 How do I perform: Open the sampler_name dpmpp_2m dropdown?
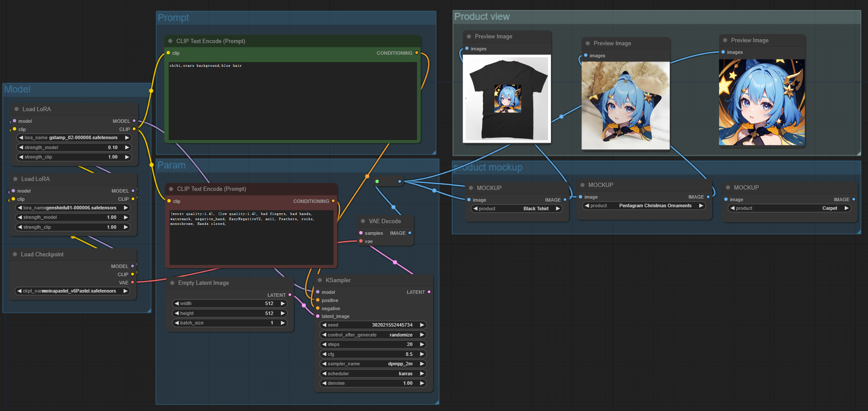373,364
